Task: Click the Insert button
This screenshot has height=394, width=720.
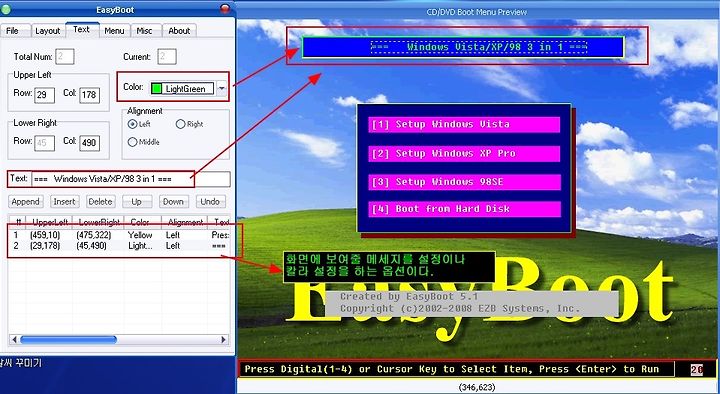Action: pos(64,202)
